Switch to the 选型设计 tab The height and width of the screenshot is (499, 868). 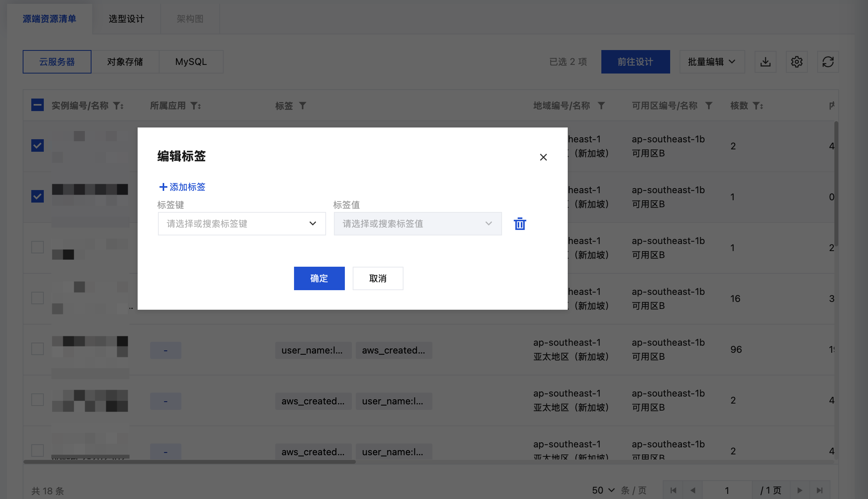(126, 19)
